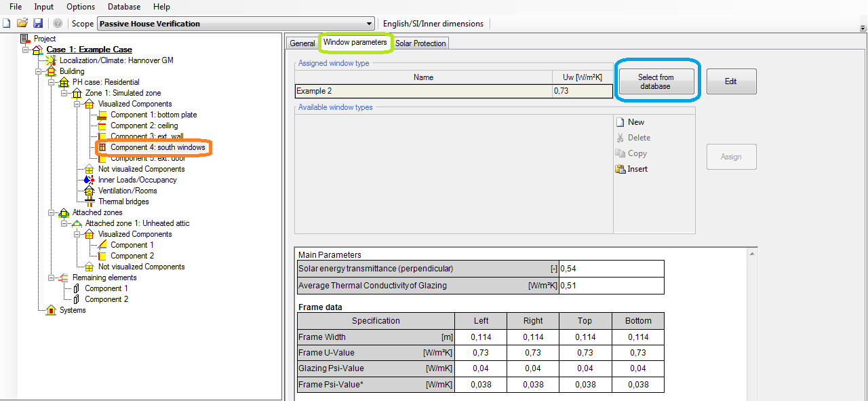Open the Scope dropdown
This screenshot has height=401, width=868.
tap(370, 24)
